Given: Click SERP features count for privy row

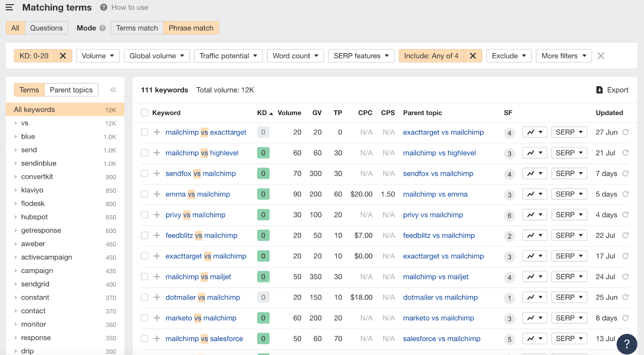Looking at the screenshot, I should (509, 215).
